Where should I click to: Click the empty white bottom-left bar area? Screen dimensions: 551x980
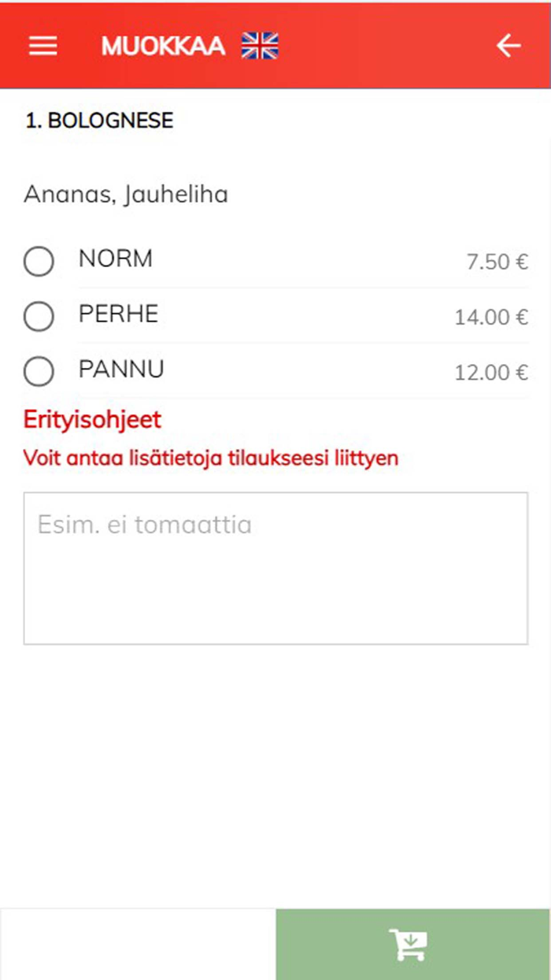138,945
